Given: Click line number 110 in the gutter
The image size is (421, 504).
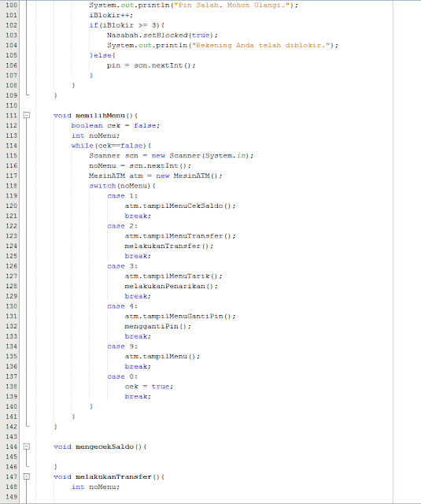Looking at the screenshot, I should [11, 106].
